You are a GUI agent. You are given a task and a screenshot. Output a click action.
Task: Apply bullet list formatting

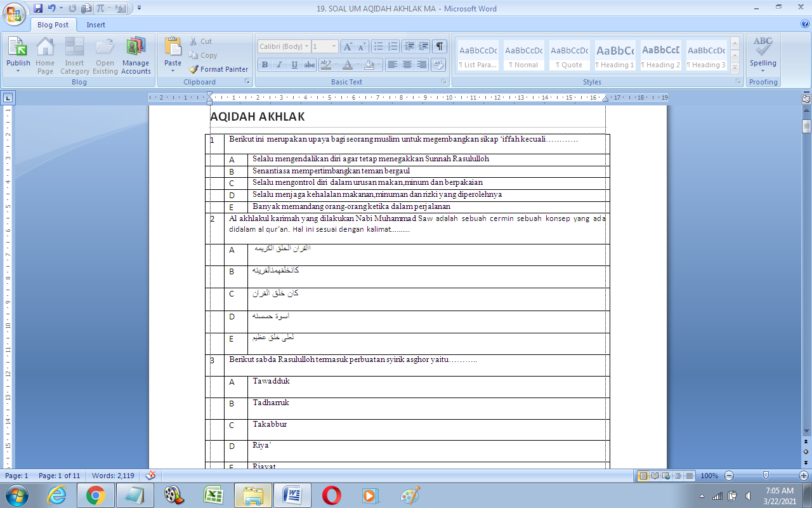pyautogui.click(x=379, y=46)
